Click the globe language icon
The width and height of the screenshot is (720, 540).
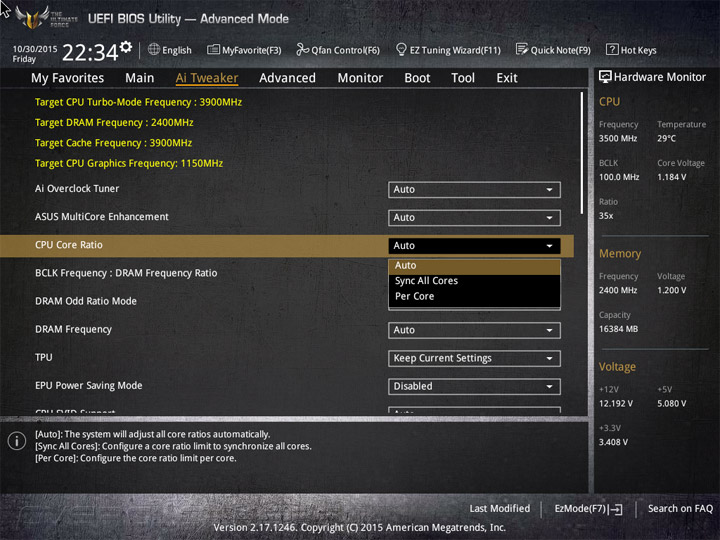tap(154, 49)
